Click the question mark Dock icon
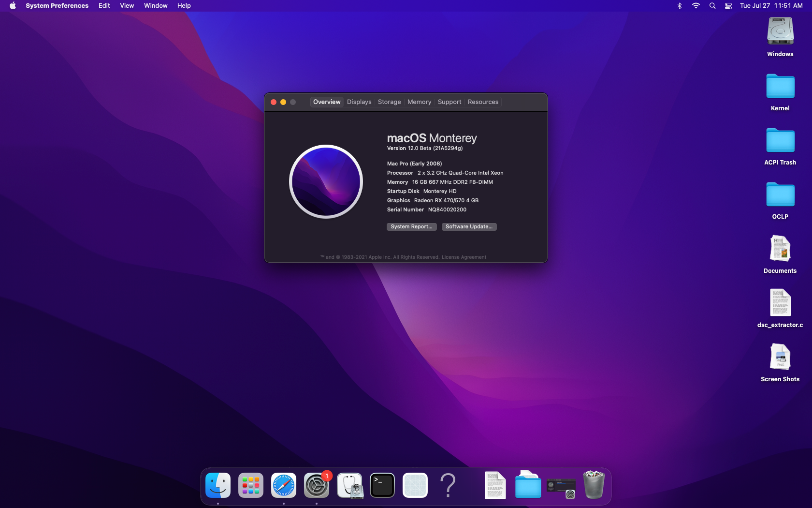This screenshot has width=812, height=508. click(448, 485)
